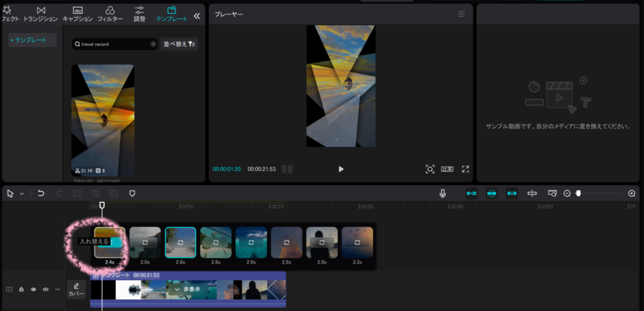Toggle clip linkage button
Viewport: 644px width, 311px height.
[x=512, y=194]
